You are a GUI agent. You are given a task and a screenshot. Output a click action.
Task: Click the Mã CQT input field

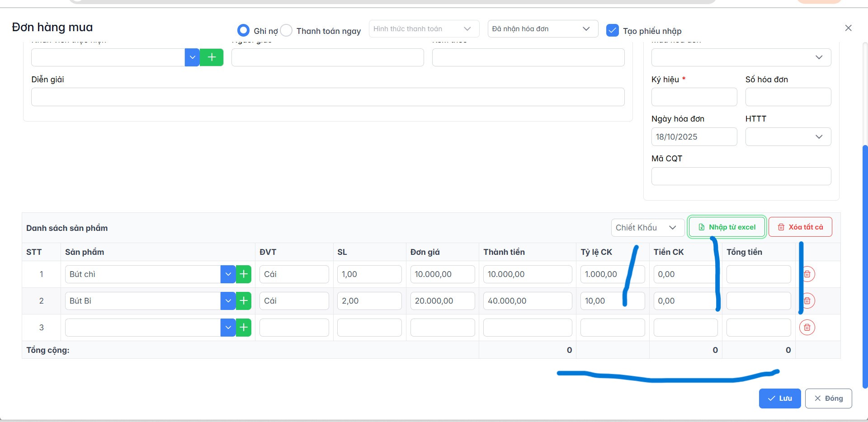click(x=741, y=176)
